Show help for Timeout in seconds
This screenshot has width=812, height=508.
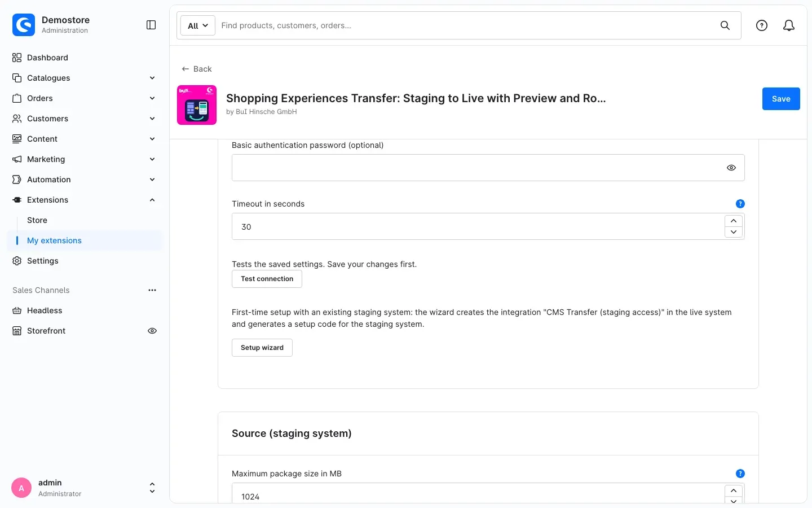(740, 204)
